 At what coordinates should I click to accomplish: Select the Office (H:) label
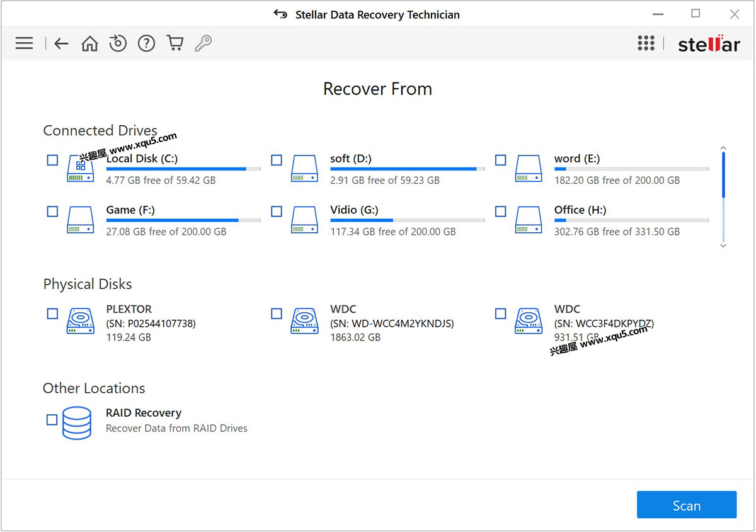tap(580, 210)
